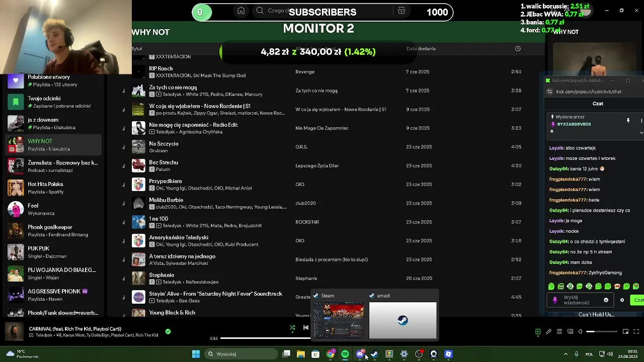Switch to Chrome on the taskbar
Image resolution: width=644 pixels, height=362 pixels.
point(331,354)
